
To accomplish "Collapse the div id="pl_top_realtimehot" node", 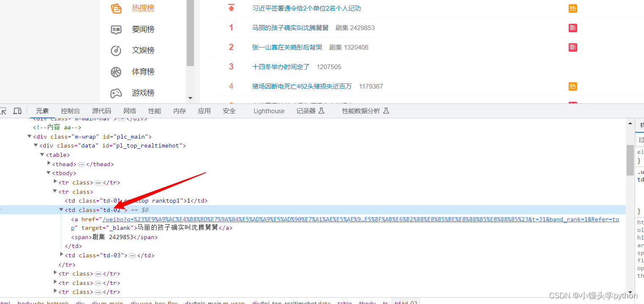I will (x=36, y=145).
